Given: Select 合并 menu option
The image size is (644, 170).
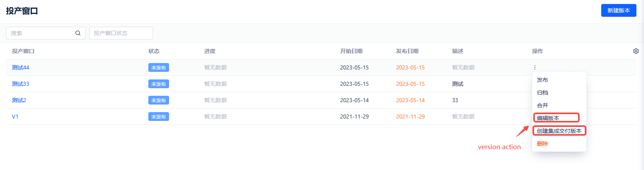Looking at the screenshot, I should pos(542,105).
